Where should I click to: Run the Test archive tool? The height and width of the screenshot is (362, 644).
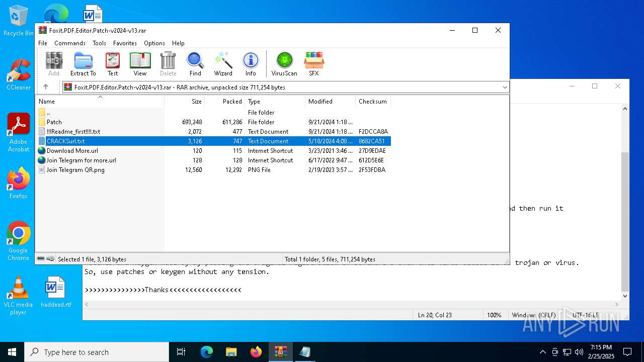[113, 64]
